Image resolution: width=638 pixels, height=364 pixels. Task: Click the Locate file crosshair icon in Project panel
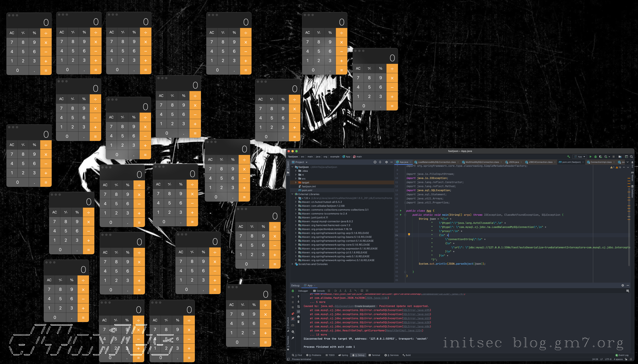click(x=375, y=162)
